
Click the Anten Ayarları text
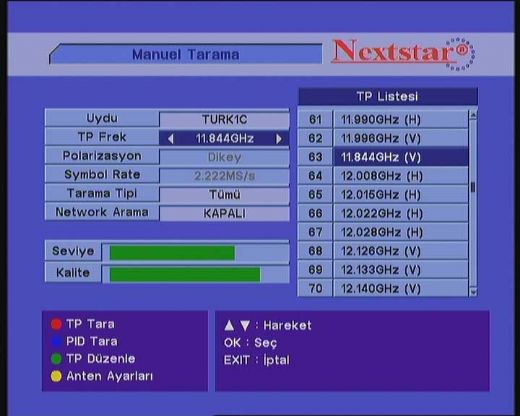pyautogui.click(x=110, y=376)
